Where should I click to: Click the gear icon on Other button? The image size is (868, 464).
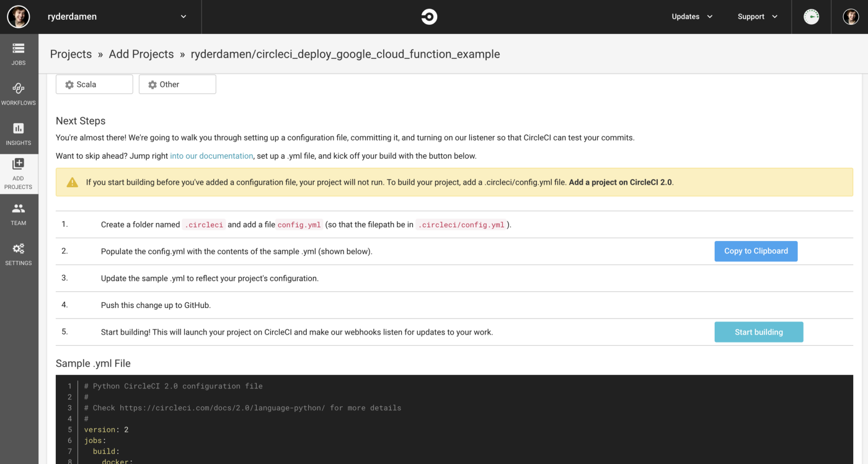(x=153, y=85)
